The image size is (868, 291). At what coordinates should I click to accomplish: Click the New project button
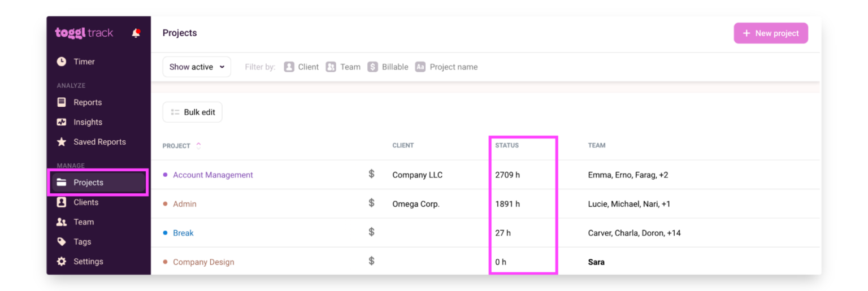coord(771,33)
